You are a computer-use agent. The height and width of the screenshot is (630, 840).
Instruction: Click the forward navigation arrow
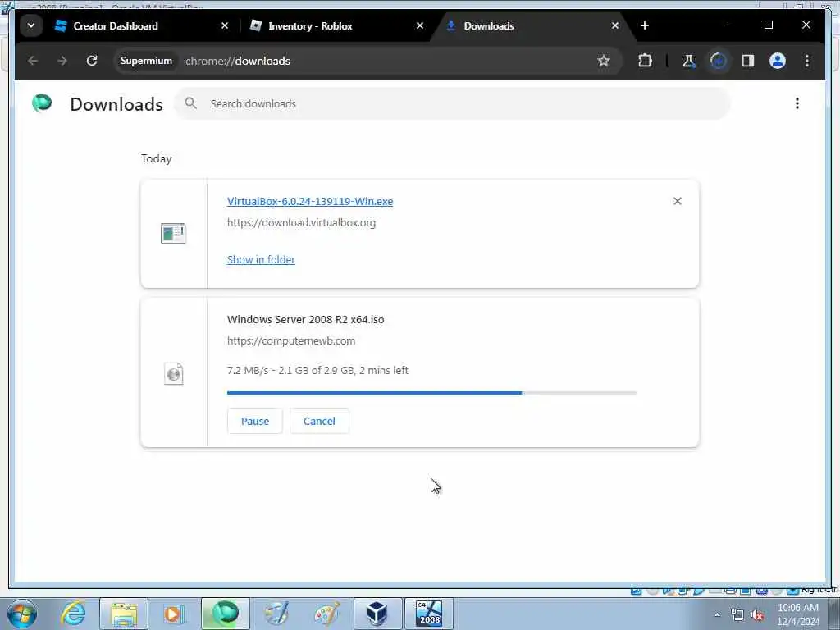pyautogui.click(x=62, y=61)
